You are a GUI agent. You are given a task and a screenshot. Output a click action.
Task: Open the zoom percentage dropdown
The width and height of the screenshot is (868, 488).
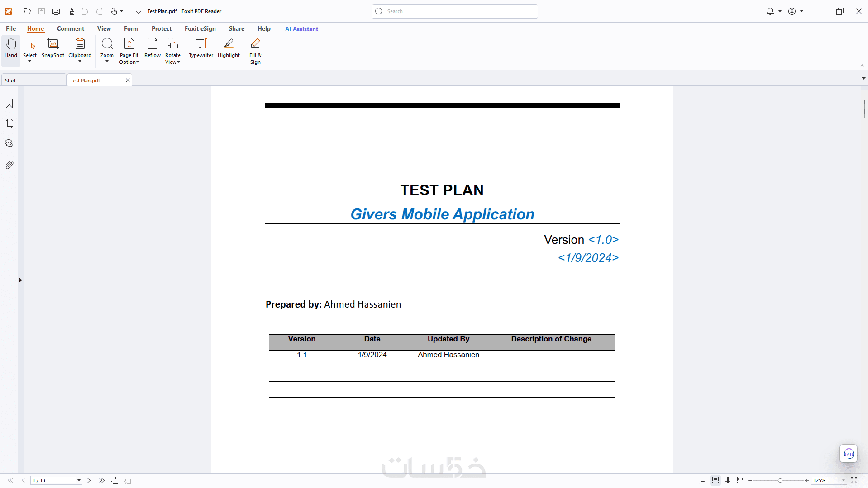click(x=844, y=480)
